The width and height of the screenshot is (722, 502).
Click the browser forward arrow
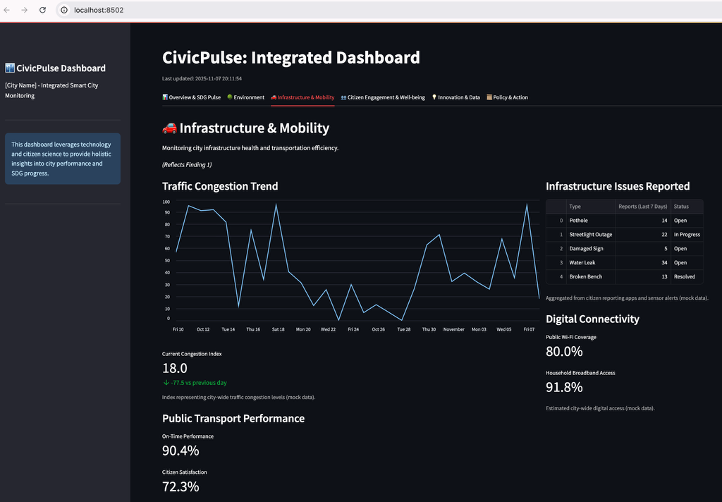[25, 9]
